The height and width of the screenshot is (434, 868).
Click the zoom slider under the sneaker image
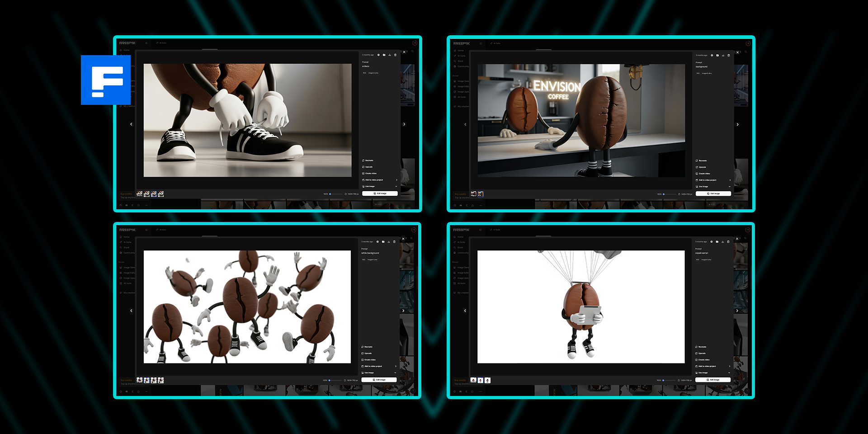click(x=330, y=194)
